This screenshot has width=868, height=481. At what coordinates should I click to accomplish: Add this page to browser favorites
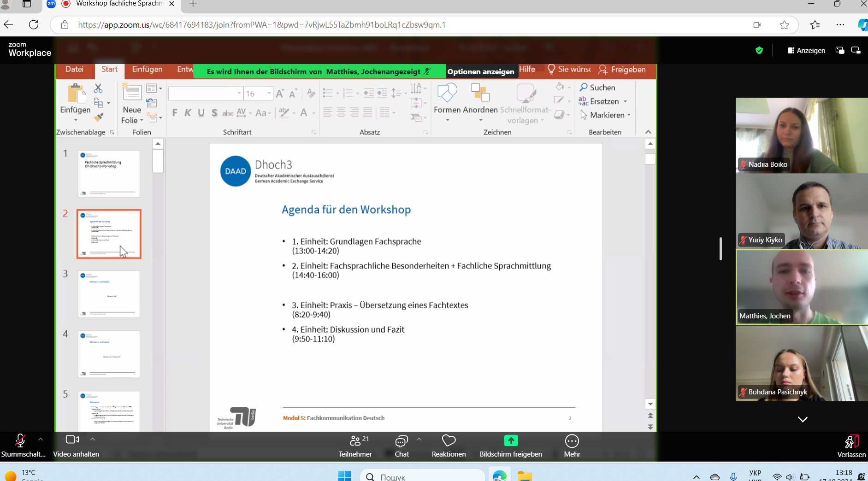click(x=785, y=25)
